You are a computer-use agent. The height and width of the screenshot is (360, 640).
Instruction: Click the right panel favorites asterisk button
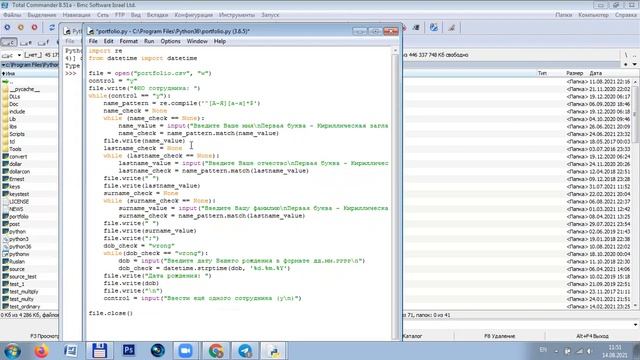[626, 64]
